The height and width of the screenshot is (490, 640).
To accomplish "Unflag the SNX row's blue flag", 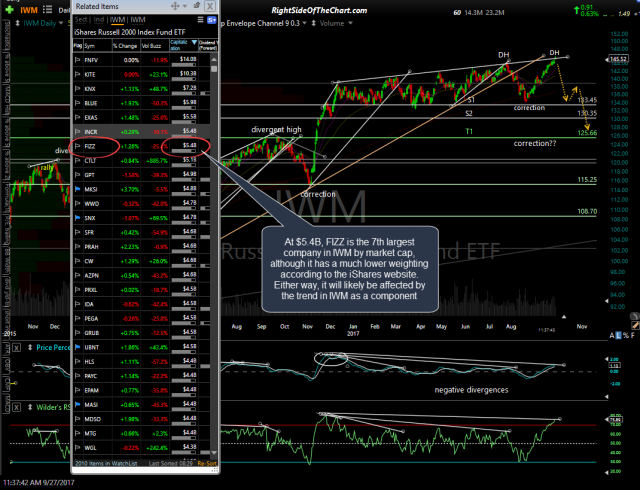I will (78, 218).
